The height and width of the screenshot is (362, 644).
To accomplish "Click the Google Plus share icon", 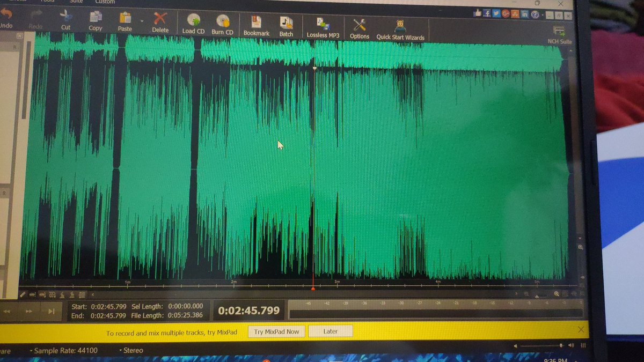I will (505, 13).
